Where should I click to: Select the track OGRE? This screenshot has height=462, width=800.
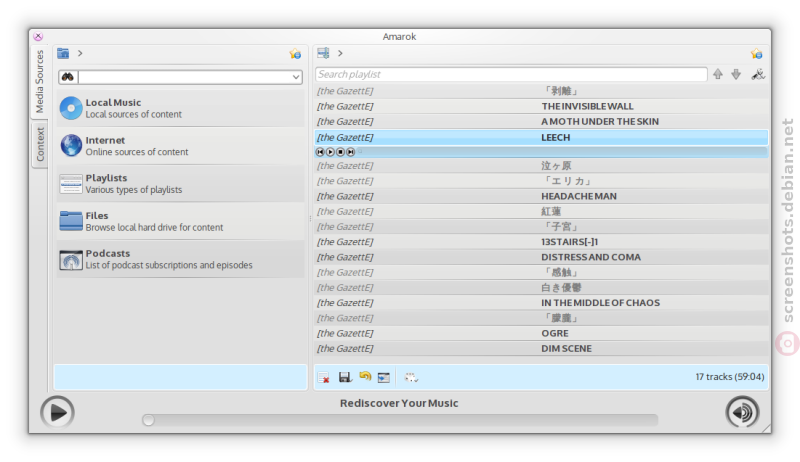(541, 333)
